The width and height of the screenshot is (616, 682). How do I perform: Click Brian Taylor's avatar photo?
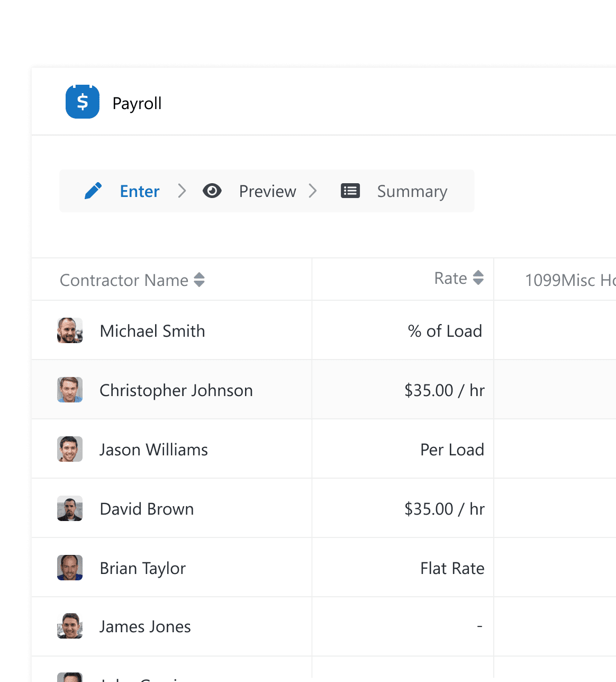[69, 568]
